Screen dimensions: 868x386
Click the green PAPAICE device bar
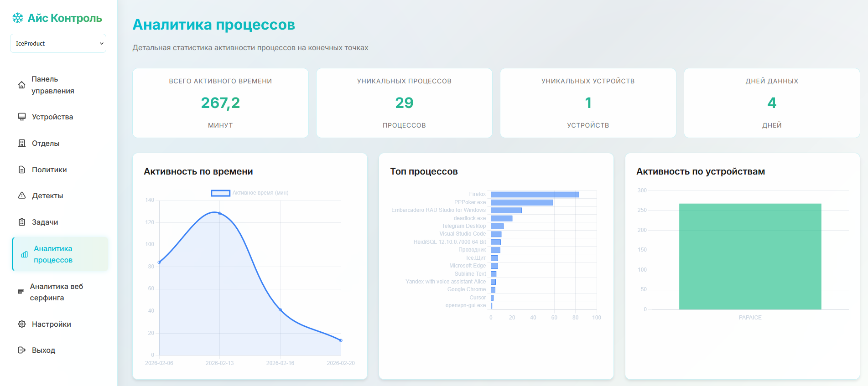click(750, 257)
